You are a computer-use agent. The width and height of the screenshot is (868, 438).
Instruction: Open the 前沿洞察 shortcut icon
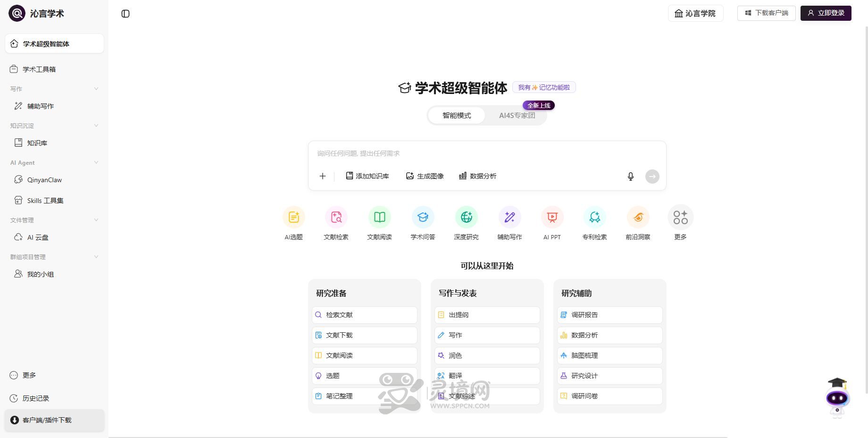638,217
